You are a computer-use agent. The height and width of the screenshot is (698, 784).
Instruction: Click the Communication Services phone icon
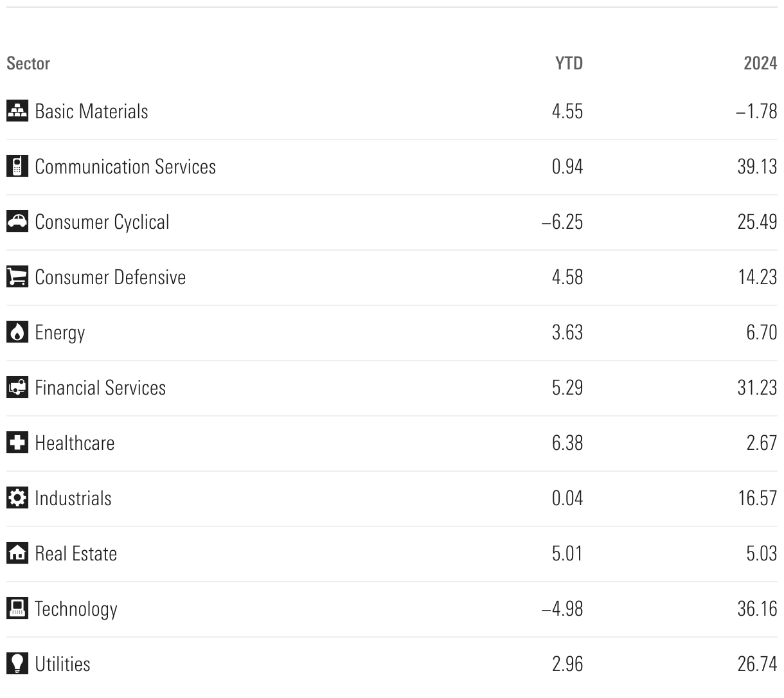point(17,166)
